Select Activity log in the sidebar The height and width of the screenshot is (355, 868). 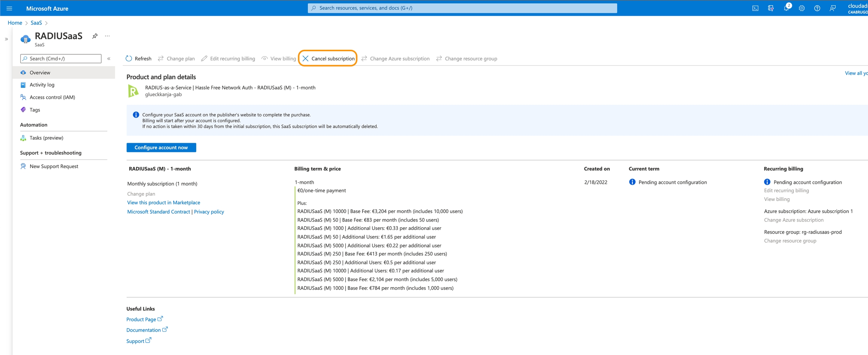tap(42, 85)
